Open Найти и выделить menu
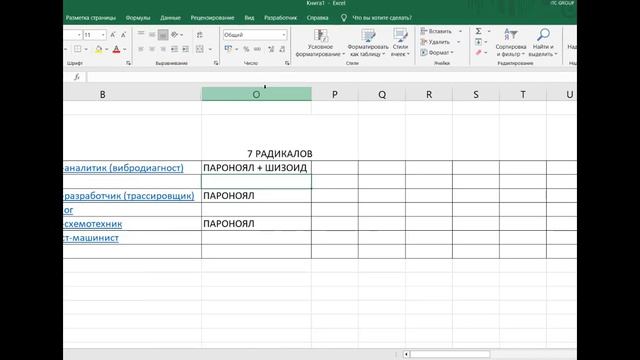 (x=543, y=43)
